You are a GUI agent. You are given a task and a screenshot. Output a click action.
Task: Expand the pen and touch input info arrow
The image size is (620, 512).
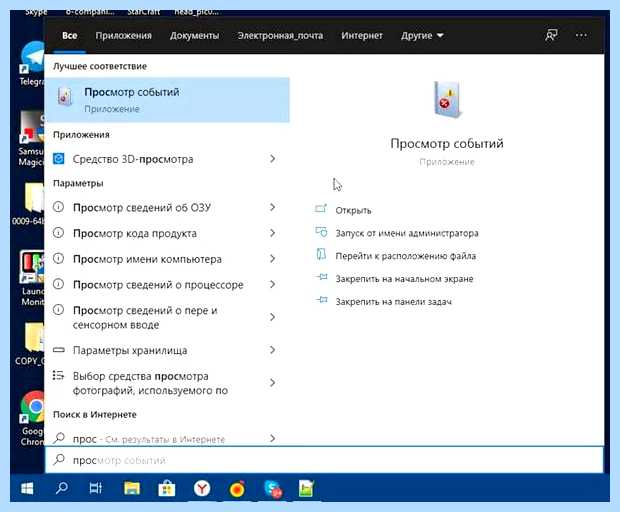[x=272, y=317]
